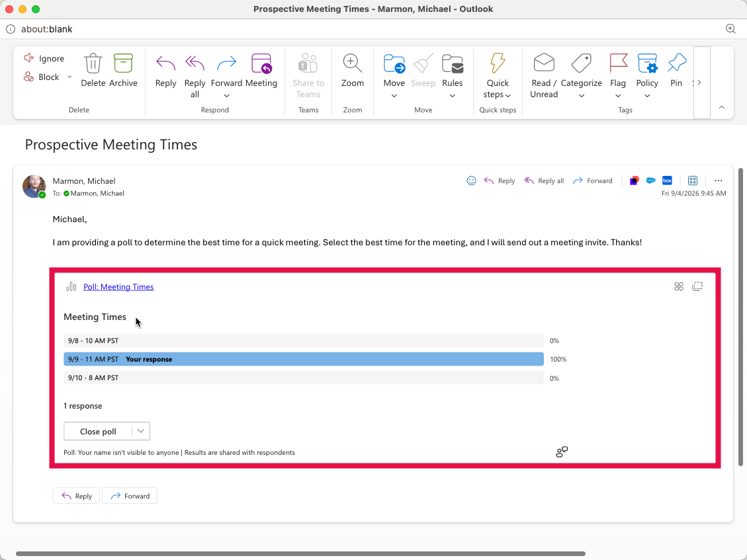Delete this email with trash icon

pos(93,70)
